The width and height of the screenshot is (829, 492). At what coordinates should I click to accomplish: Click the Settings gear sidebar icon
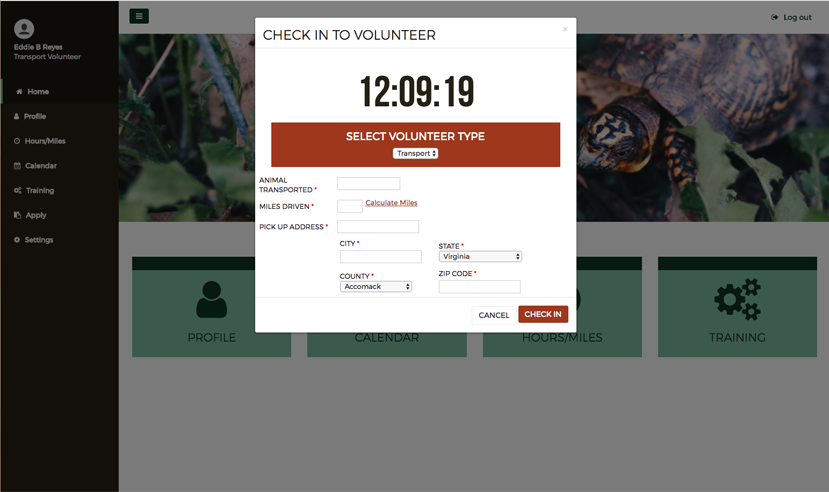click(x=17, y=240)
